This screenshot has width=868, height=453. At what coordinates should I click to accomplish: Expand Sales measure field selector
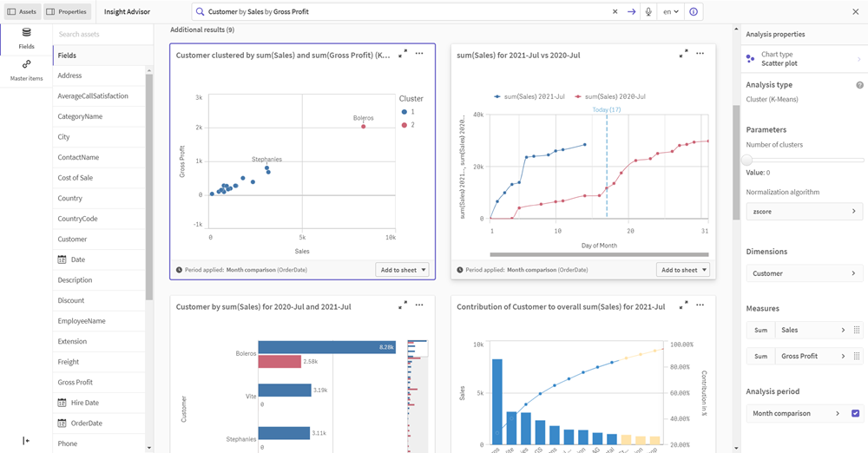(812, 330)
